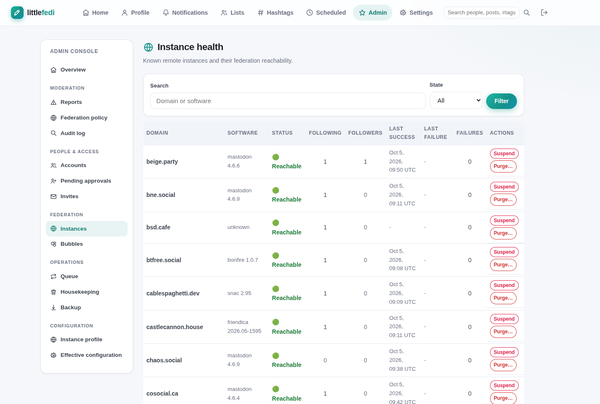This screenshot has width=600, height=404.
Task: Go to Lists in the top navigation
Action: (x=232, y=13)
